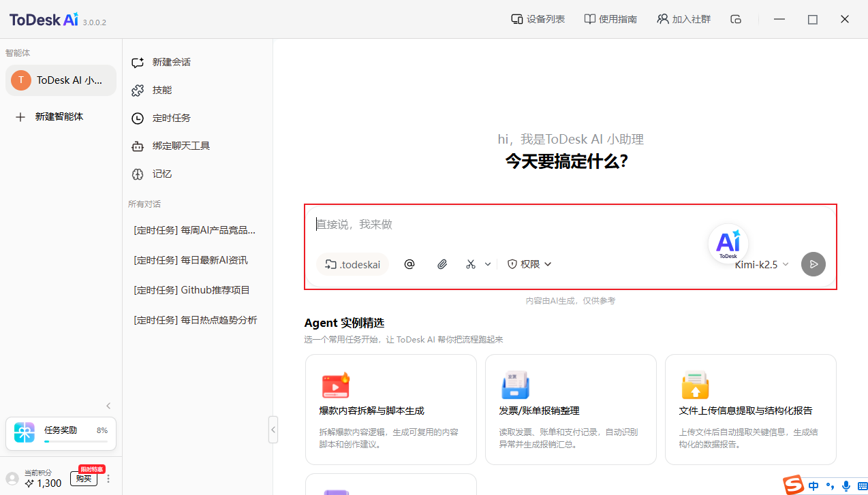Open the 记忆 memory section

point(151,174)
